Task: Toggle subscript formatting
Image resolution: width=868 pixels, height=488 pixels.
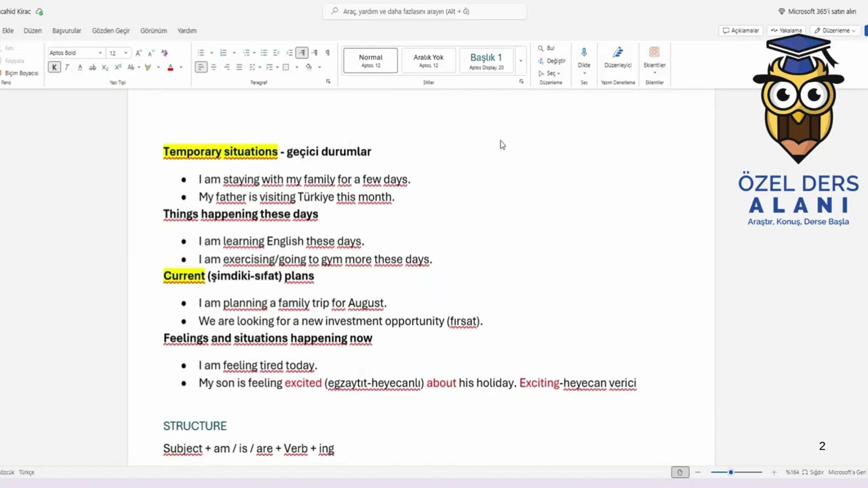Action: (x=105, y=67)
